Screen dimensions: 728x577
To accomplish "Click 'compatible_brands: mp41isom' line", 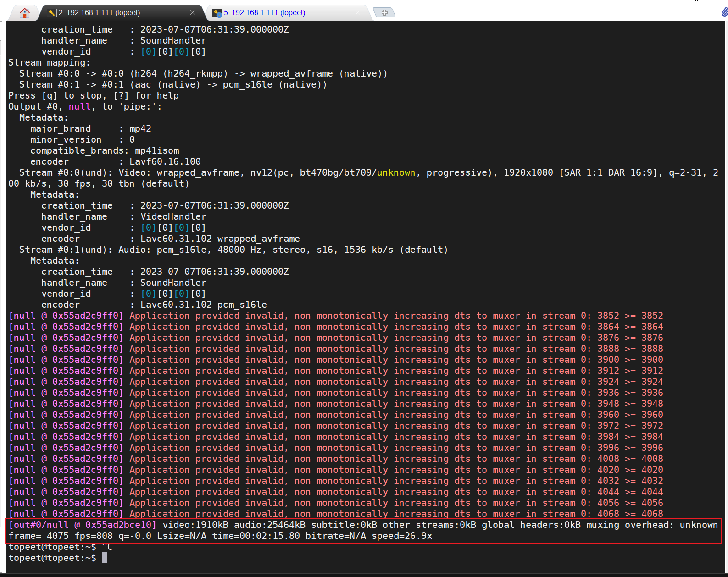I will [x=105, y=150].
